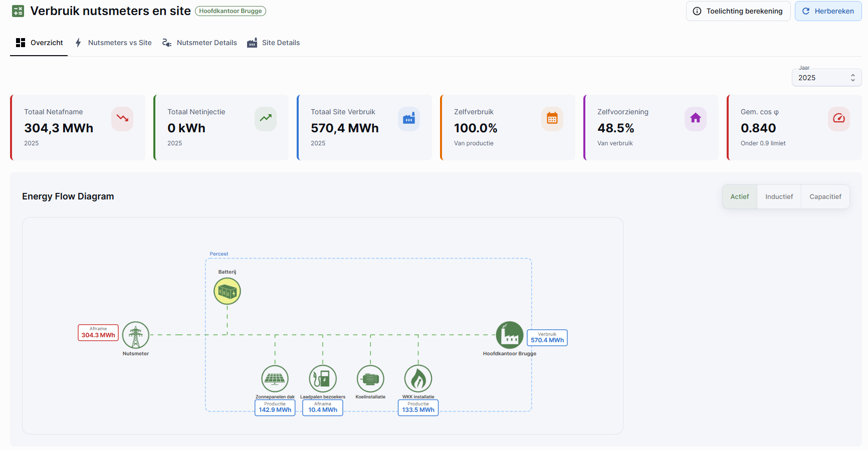868x450 pixels.
Task: Click the refresh icon in Herbereken
Action: (x=806, y=11)
